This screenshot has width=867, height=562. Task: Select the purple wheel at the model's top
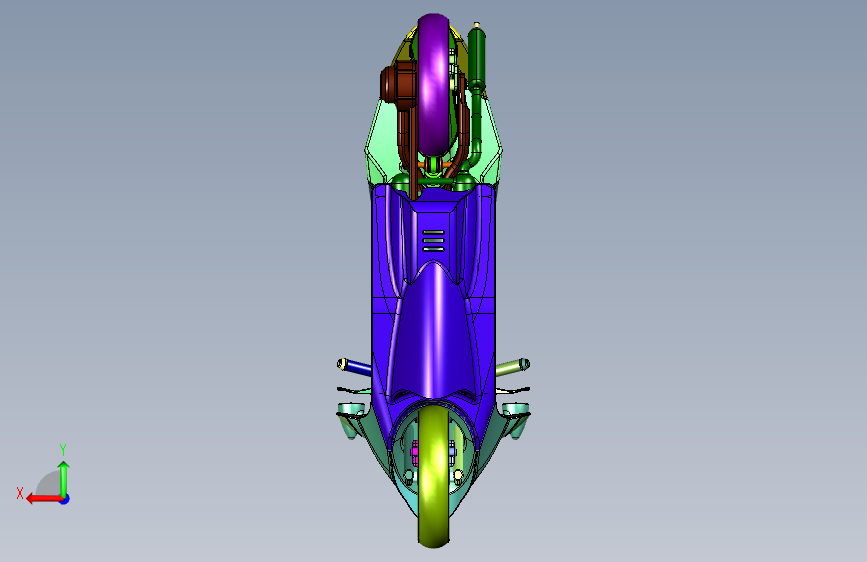(x=434, y=84)
